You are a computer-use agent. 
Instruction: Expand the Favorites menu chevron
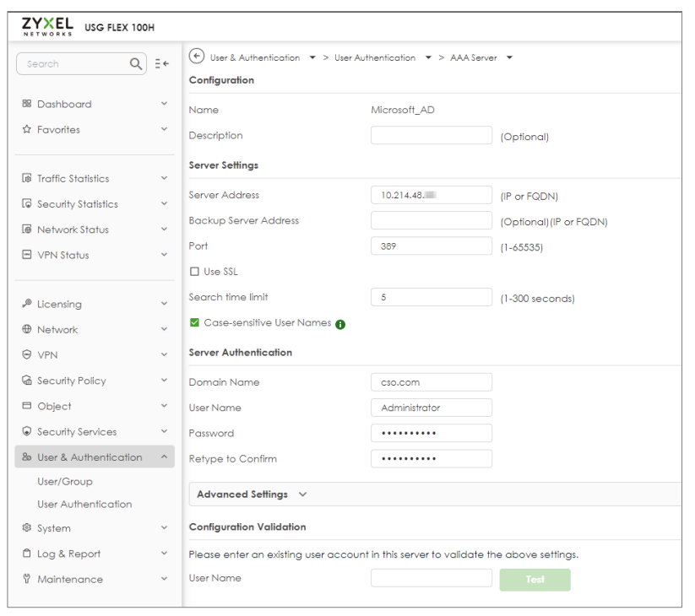coord(164,129)
